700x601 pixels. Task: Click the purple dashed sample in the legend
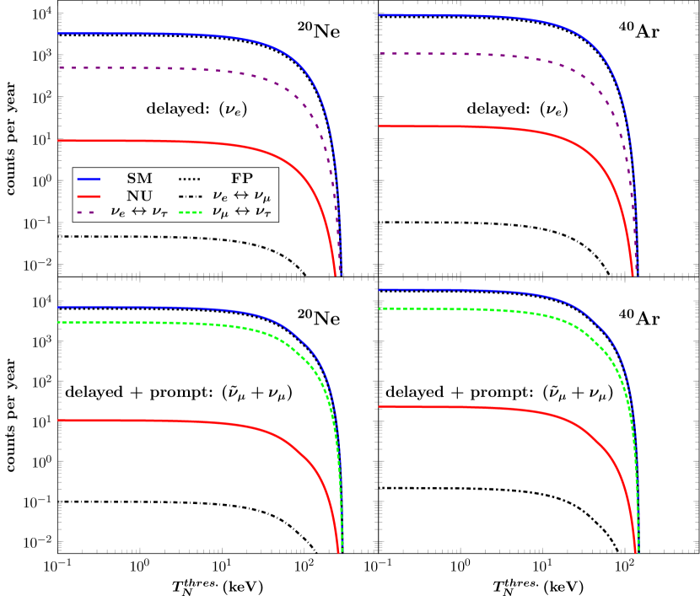click(89, 212)
